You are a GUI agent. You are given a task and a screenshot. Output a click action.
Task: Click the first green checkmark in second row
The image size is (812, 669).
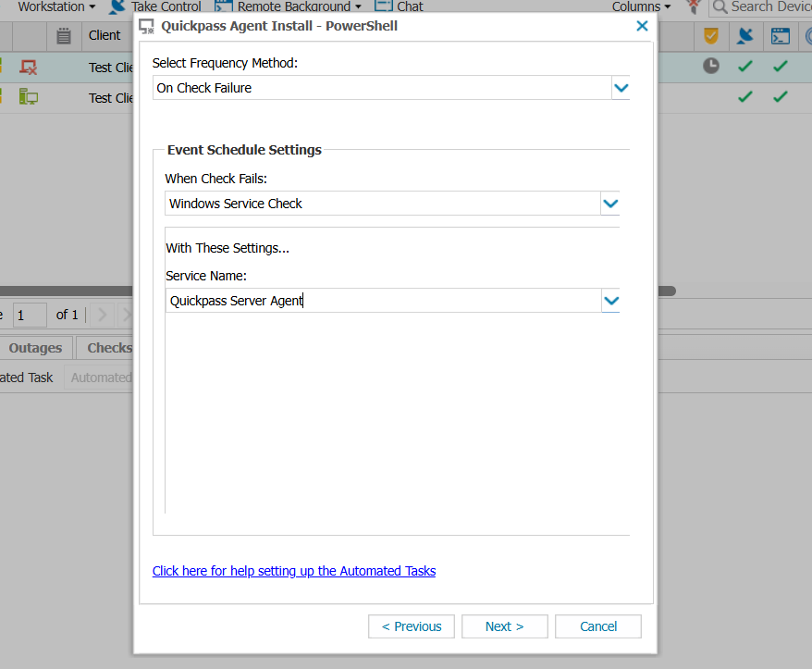pos(745,96)
